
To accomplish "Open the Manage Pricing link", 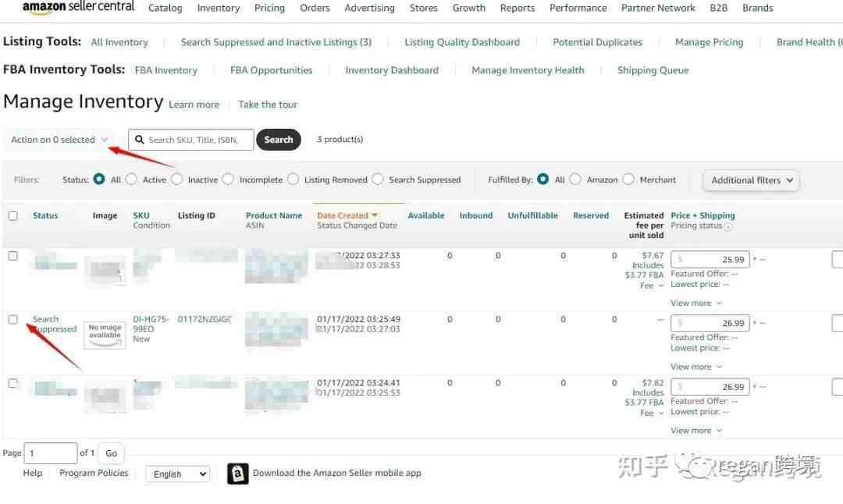I will point(709,42).
